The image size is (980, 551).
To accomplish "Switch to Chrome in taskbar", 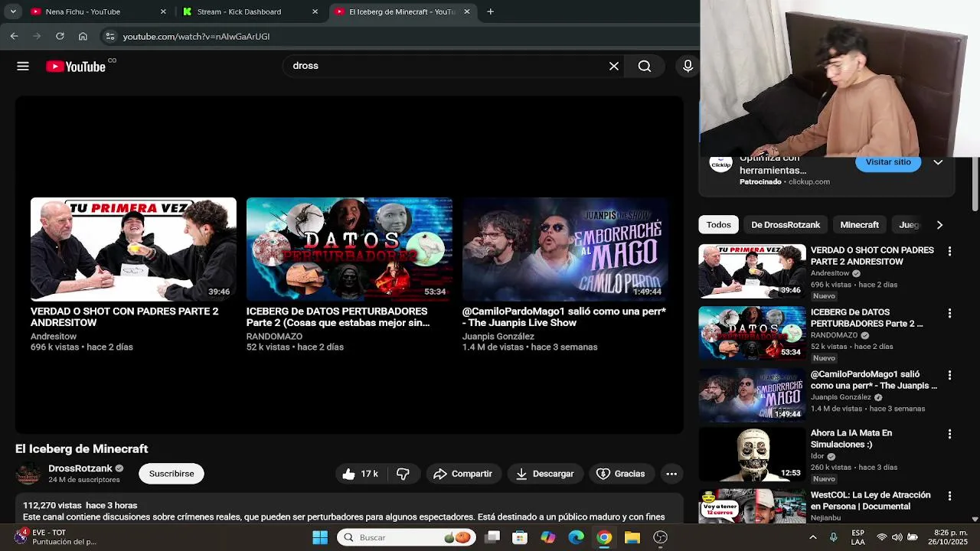I will coord(604,537).
